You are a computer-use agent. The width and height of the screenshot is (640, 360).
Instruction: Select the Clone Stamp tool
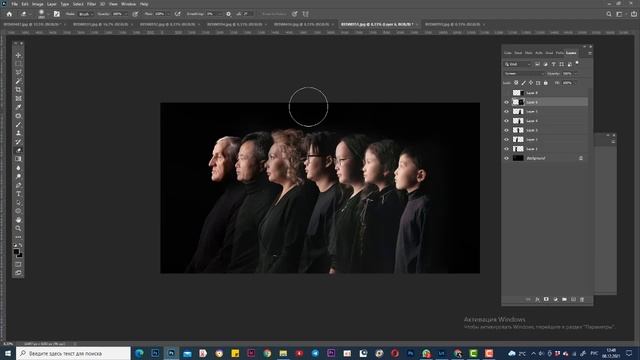(x=18, y=133)
